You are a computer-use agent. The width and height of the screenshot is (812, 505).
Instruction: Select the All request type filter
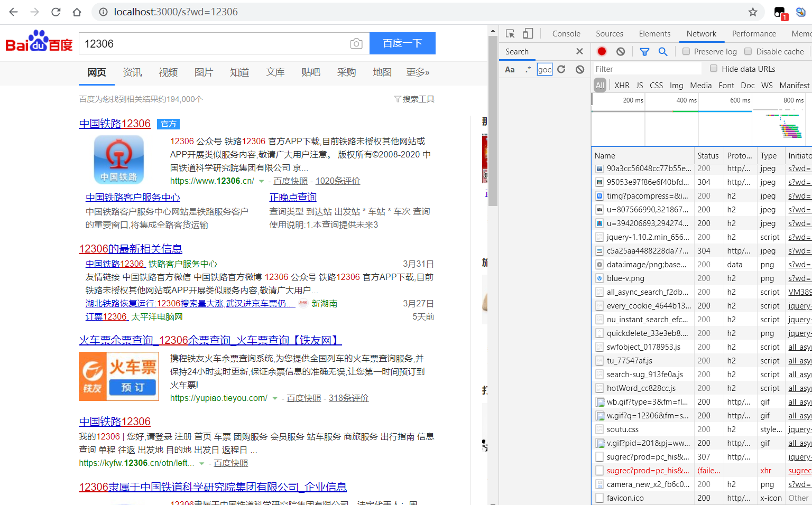600,85
